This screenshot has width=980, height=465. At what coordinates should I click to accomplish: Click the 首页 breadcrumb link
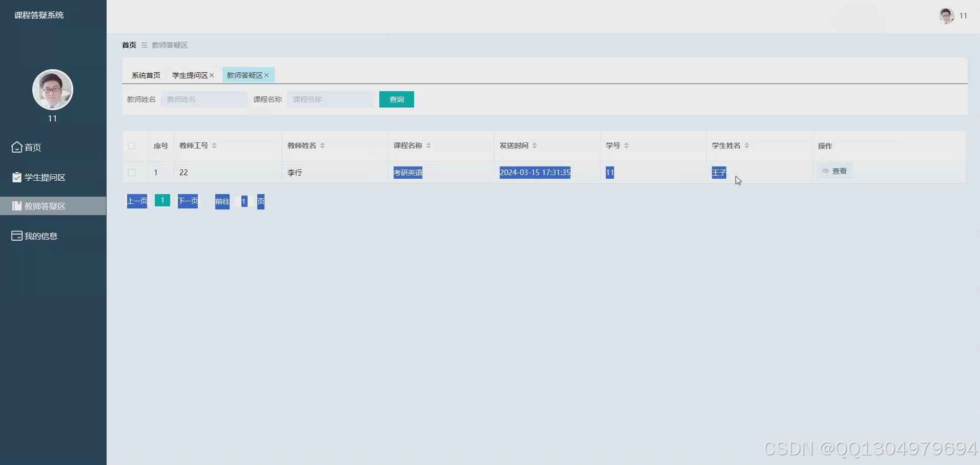(x=129, y=45)
